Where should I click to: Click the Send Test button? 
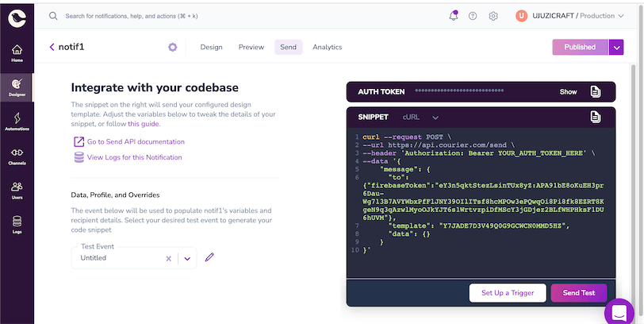[x=578, y=293]
